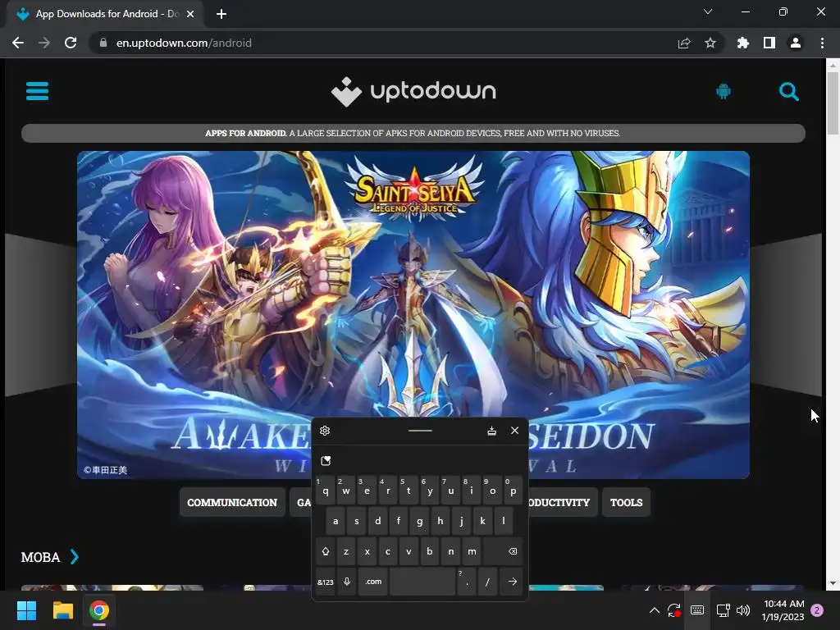Open the tab search dropdown arrow
The width and height of the screenshot is (840, 630).
(x=708, y=11)
